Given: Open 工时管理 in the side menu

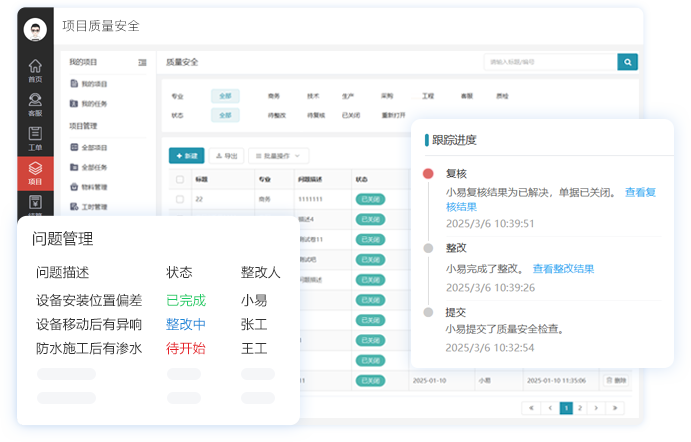Looking at the screenshot, I should point(89,207).
